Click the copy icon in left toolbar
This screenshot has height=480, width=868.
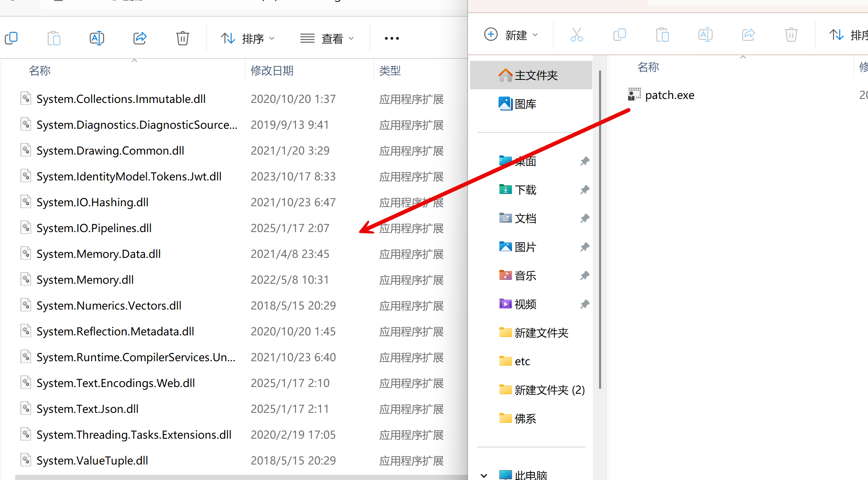11,38
